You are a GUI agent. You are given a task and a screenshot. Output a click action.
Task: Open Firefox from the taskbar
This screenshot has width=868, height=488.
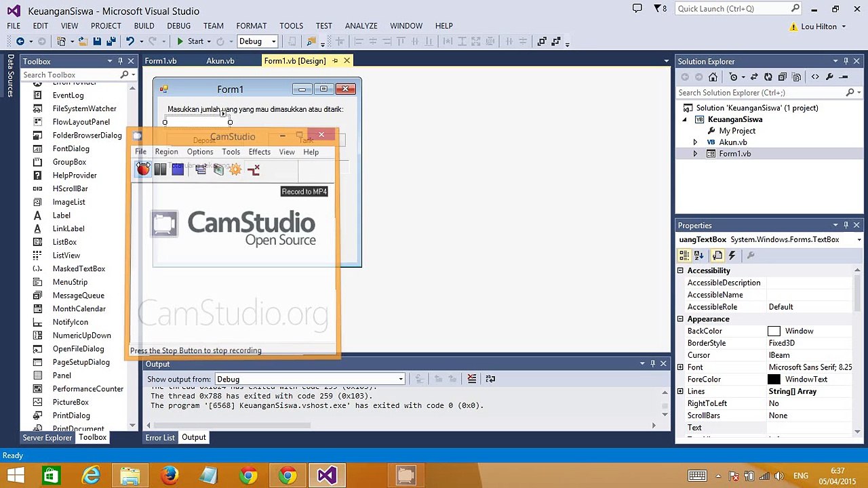click(170, 475)
